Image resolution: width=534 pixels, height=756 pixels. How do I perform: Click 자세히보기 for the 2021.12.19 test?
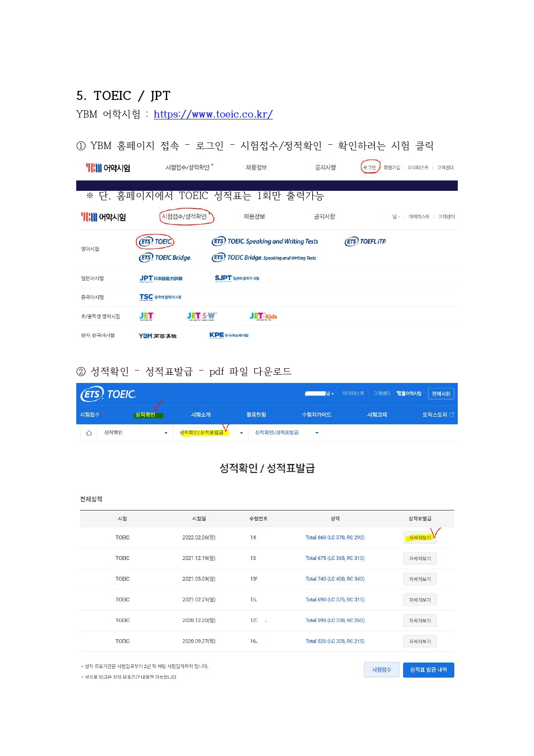pos(420,558)
